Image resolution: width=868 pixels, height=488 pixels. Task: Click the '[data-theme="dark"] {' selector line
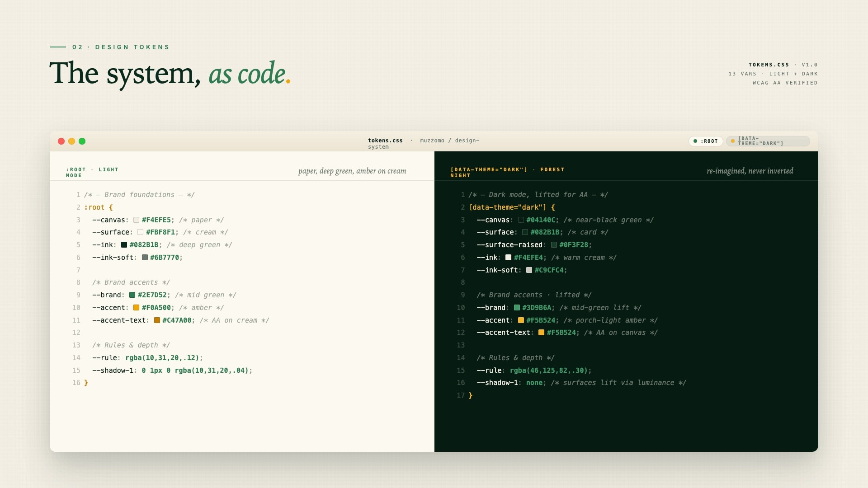tap(512, 207)
